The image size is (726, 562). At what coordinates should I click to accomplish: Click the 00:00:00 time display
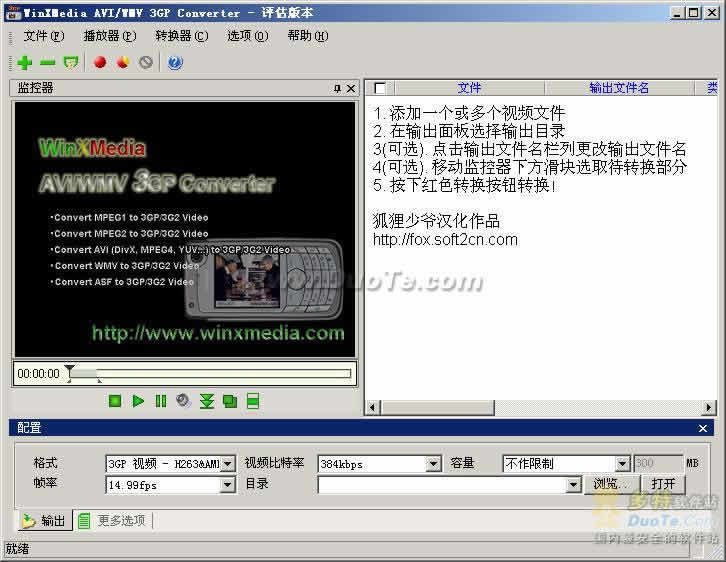tap(38, 374)
